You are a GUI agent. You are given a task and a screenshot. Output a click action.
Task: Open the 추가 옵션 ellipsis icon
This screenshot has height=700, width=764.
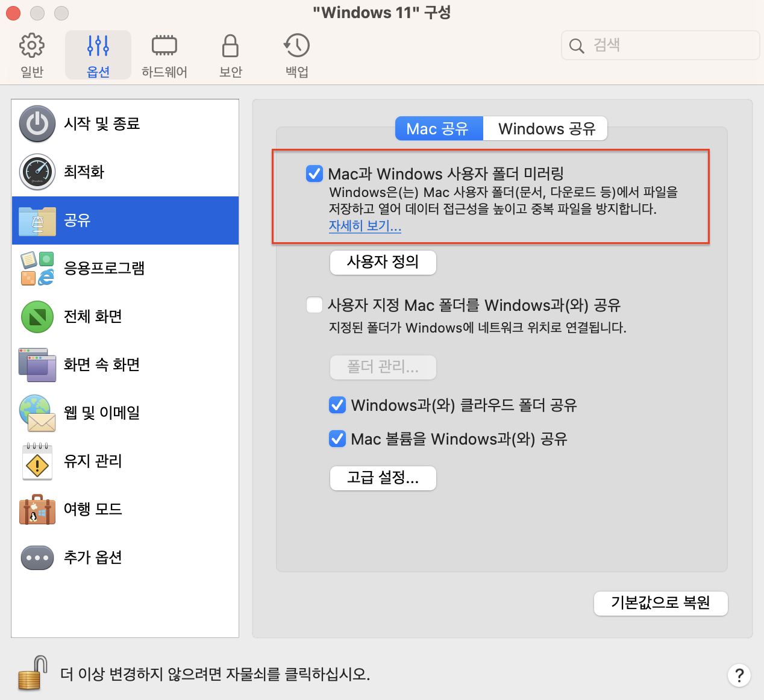point(37,558)
